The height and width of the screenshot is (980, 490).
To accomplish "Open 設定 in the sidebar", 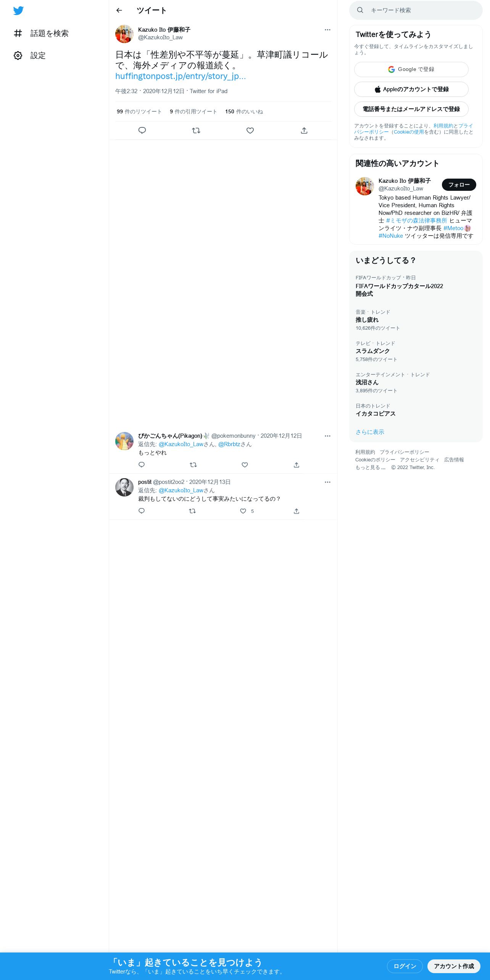I will tap(30, 55).
